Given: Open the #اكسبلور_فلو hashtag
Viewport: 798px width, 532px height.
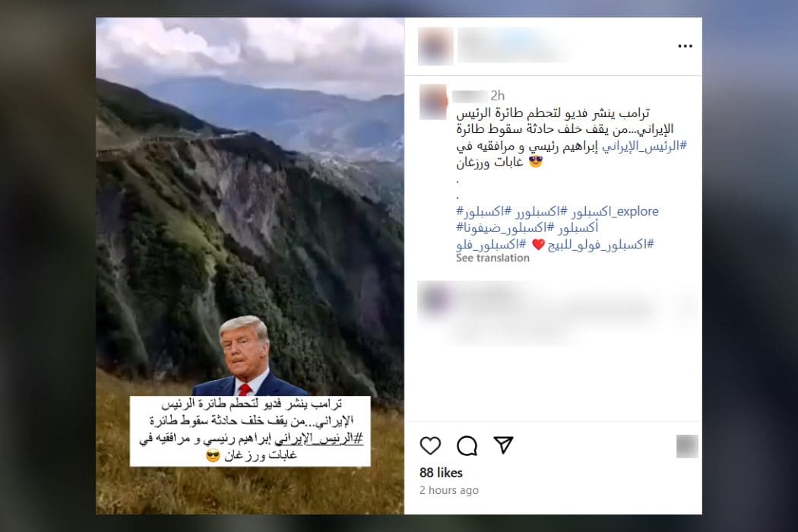Looking at the screenshot, I should [491, 245].
